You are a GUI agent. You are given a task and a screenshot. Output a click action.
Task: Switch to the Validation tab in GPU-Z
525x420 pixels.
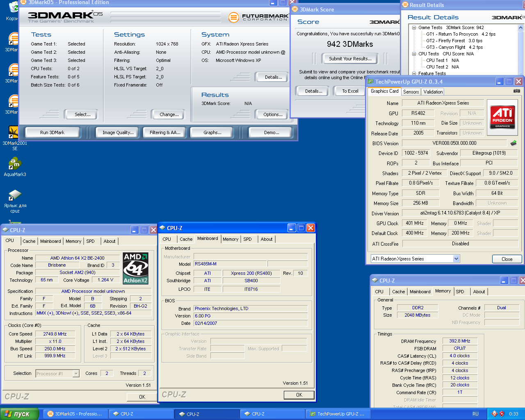(x=433, y=92)
